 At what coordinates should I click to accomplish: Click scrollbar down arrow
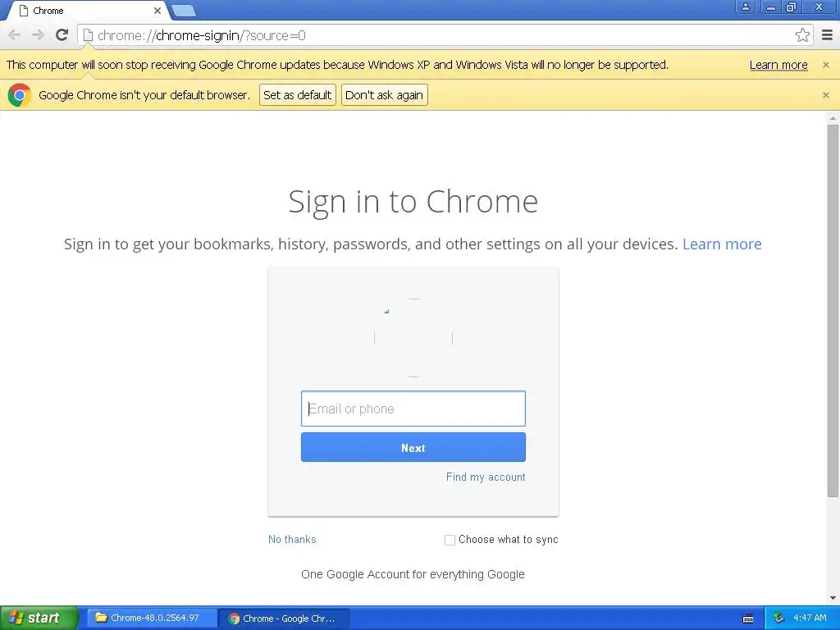pos(833,598)
